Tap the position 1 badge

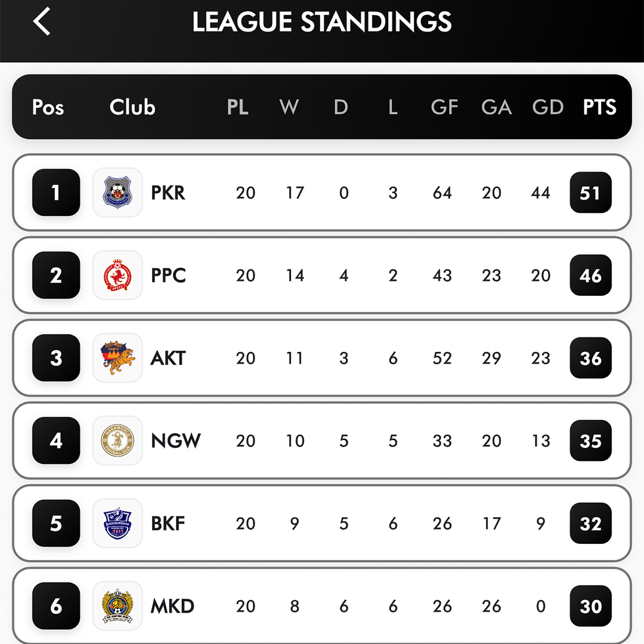[x=56, y=192]
